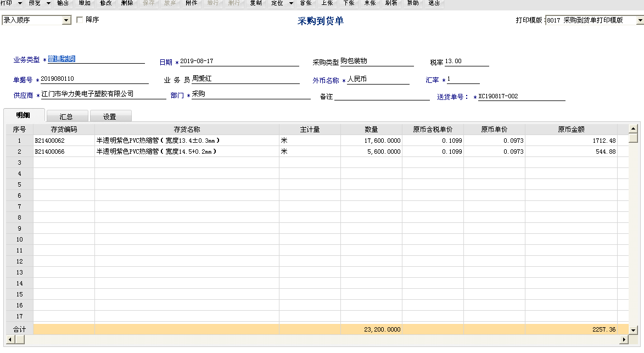Click the 汇率 field with value 1
Viewport: 644px width, 353px height.
tap(463, 79)
